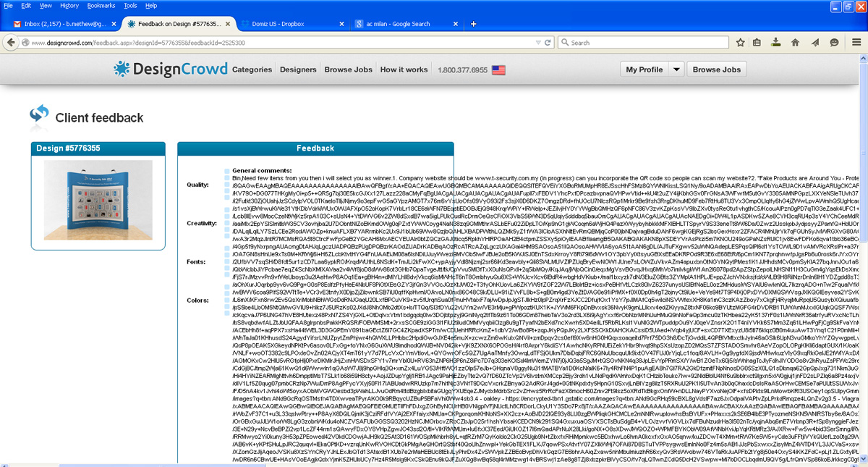Viewport: 868px width, 467px height.
Task: Open the Categories navigation link
Action: point(252,70)
